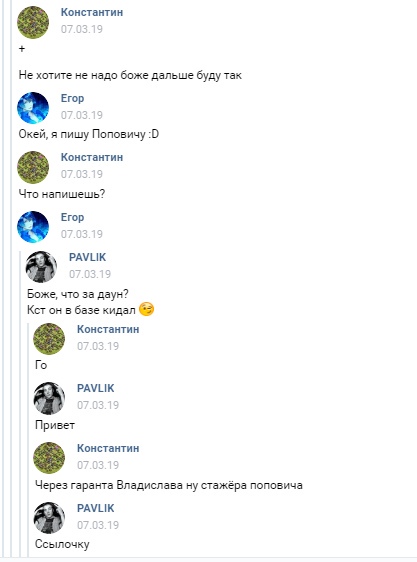Open Константин's avatar above the "+" message
Image resolution: width=417 pixels, height=562 pixels.
tap(33, 22)
